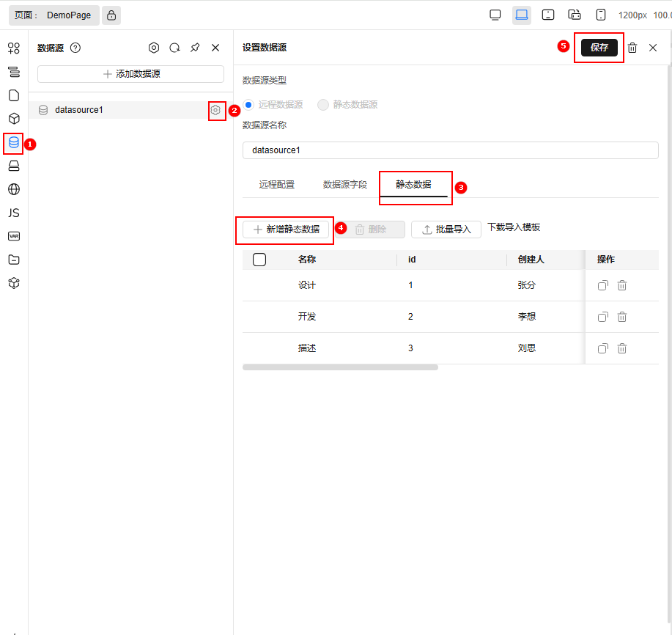Click the gear icon beside datasource1
Image resolution: width=672 pixels, height=635 pixels.
(215, 110)
